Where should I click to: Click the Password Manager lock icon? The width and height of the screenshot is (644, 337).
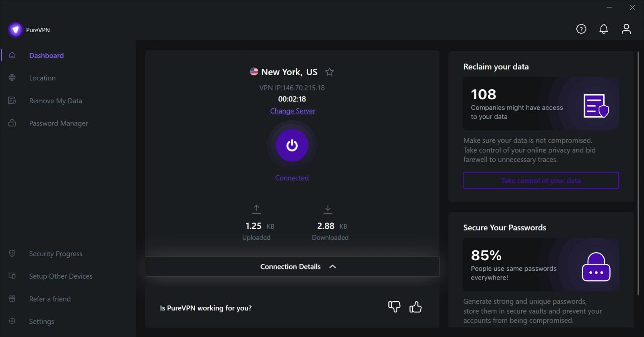(12, 123)
